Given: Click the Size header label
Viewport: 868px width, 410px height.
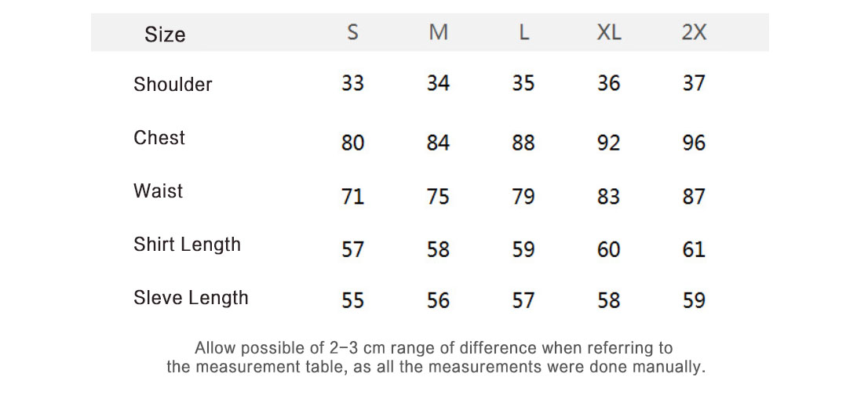Looking at the screenshot, I should [x=165, y=34].
